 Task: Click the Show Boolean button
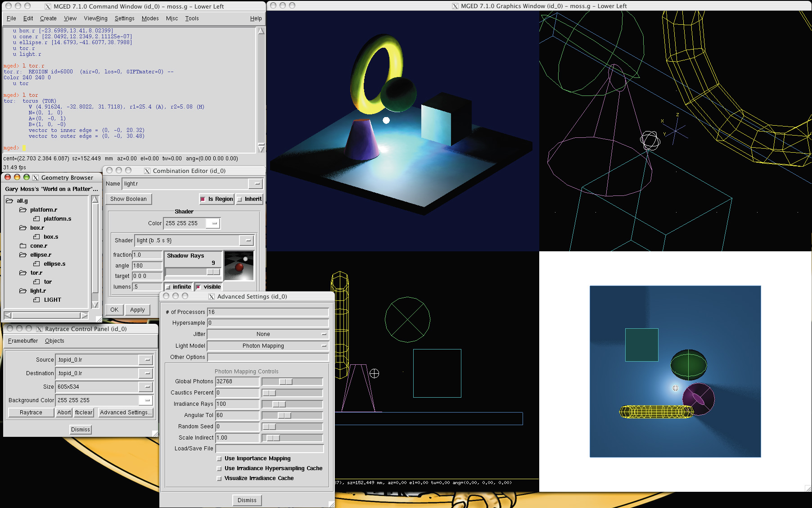(x=129, y=199)
